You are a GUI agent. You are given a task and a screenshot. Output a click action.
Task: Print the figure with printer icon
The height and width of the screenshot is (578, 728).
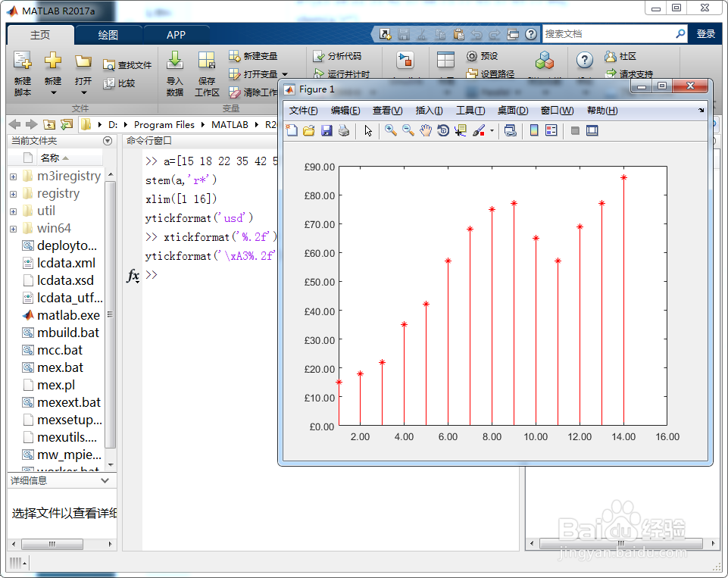pos(344,131)
